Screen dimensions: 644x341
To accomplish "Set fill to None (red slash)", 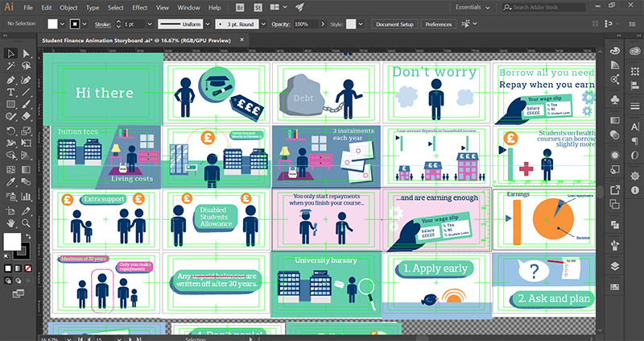I will pyautogui.click(x=28, y=268).
